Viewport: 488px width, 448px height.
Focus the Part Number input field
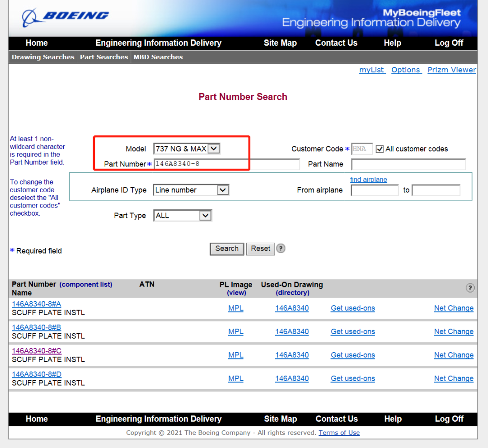pyautogui.click(x=226, y=164)
